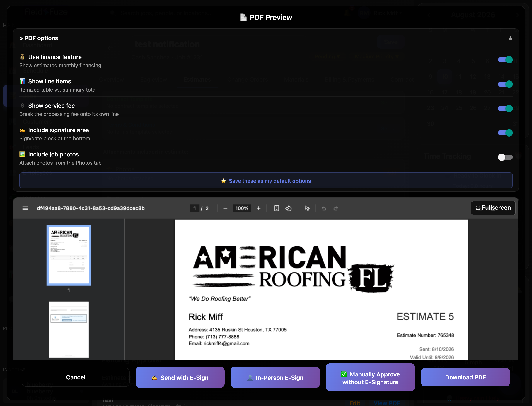Select page 1 thumbnail
The height and width of the screenshot is (406, 532).
[69, 255]
